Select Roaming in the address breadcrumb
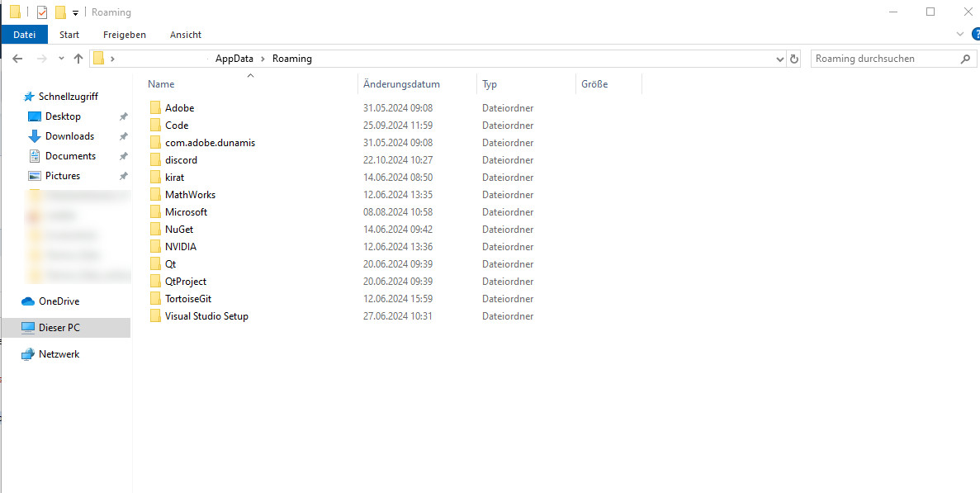This screenshot has width=980, height=493. click(292, 59)
